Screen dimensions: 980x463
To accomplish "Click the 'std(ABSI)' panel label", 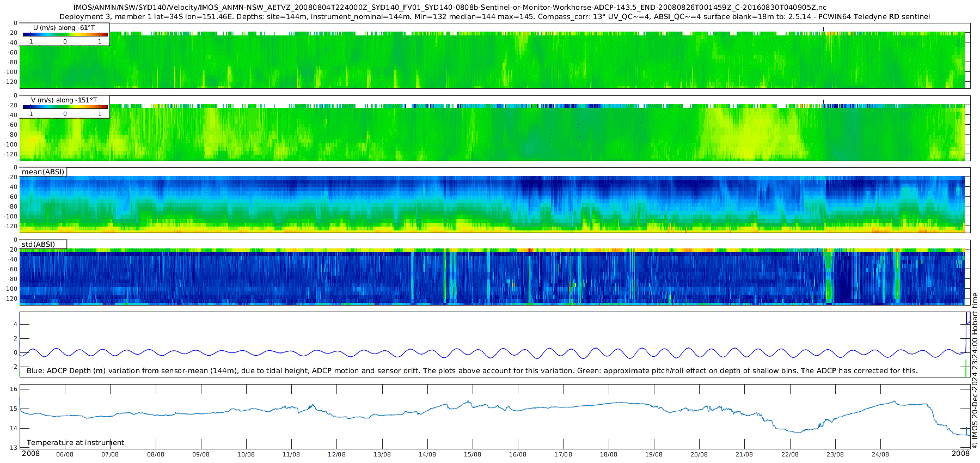I will (x=38, y=244).
